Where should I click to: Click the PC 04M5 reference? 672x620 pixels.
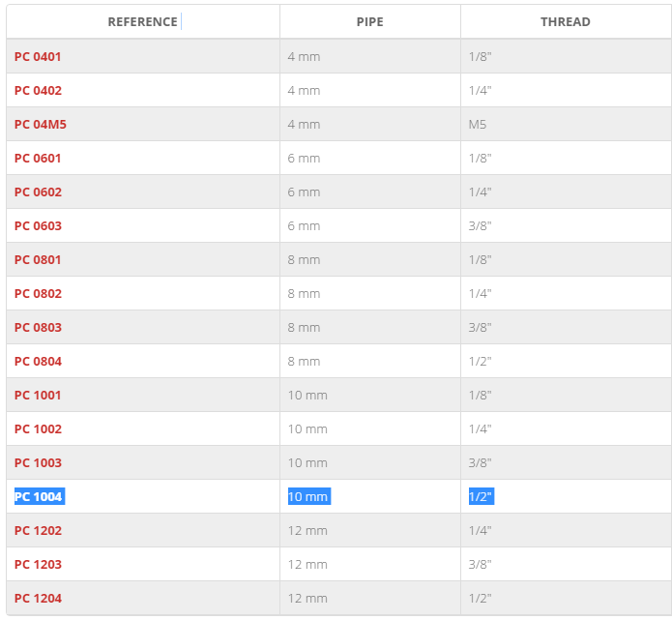(x=41, y=125)
